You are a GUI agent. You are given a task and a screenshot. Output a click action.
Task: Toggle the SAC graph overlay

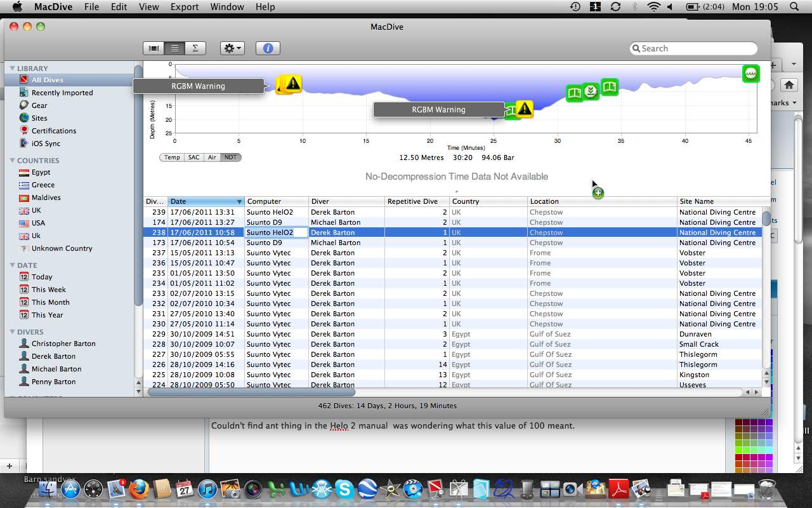tap(193, 157)
